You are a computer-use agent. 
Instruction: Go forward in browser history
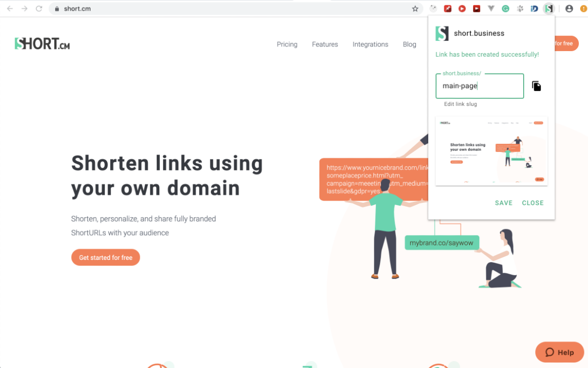click(24, 8)
